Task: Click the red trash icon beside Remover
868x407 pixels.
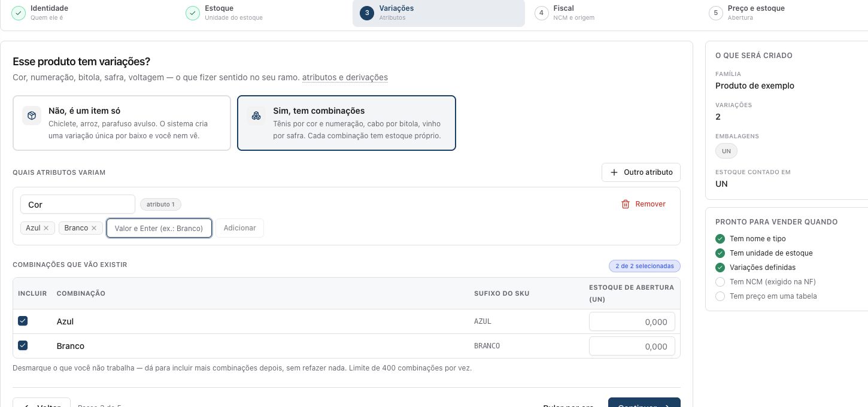Action: (x=626, y=204)
